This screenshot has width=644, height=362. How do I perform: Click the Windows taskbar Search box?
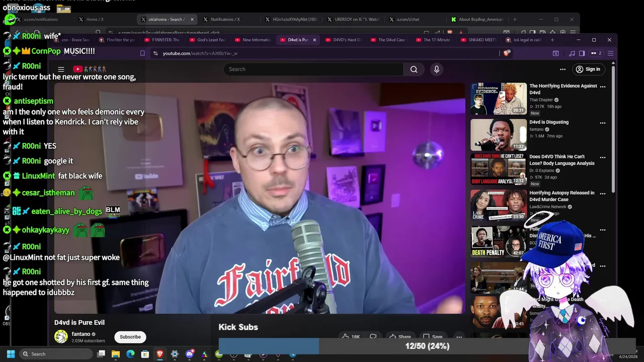pos(55,354)
